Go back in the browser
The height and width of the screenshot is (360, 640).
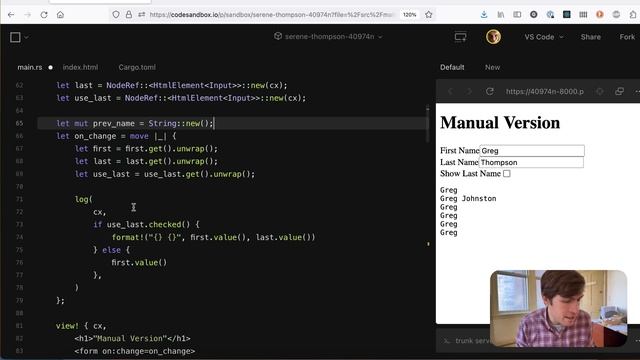(x=11, y=15)
